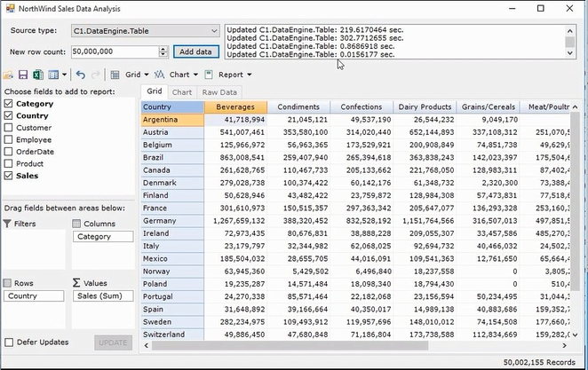Expand the Grid toolbar dropdown arrow
This screenshot has height=370, width=588.
(x=147, y=75)
